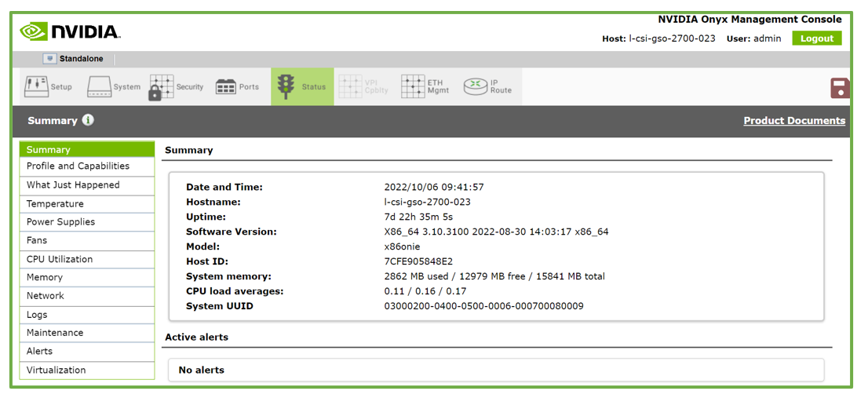Open the Setup toolbar icon

pyautogui.click(x=36, y=86)
